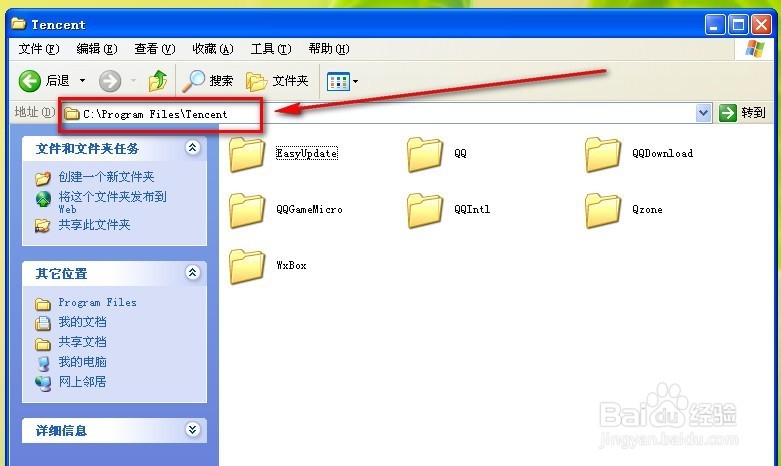This screenshot has width=781, height=466.
Task: Click 将这个文件夹发布到 Web link
Action: point(113,202)
